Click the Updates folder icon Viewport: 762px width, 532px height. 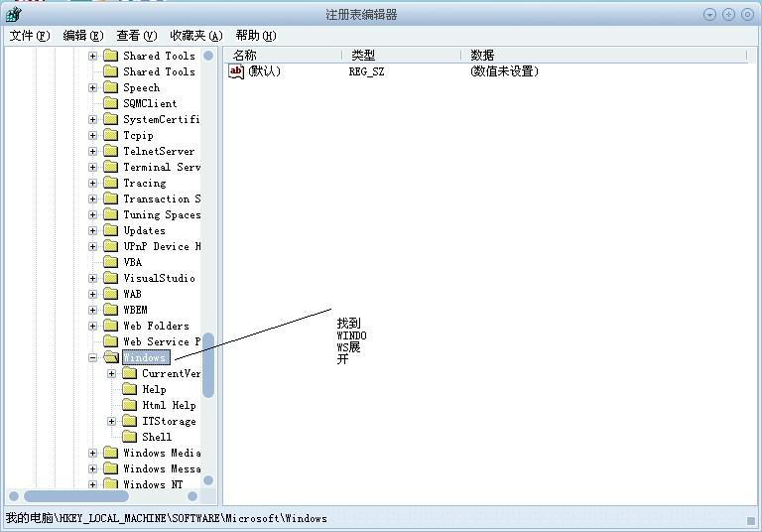(x=111, y=230)
